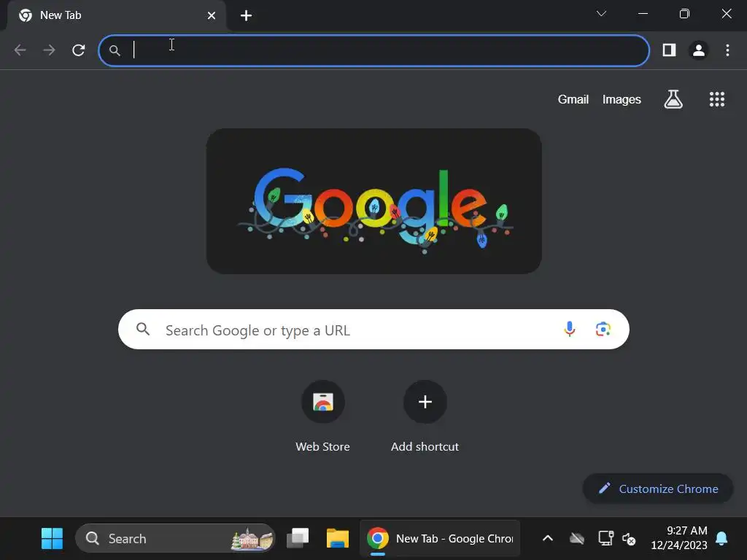Click the Customize Chrome button
The width and height of the screenshot is (747, 560).
pos(658,489)
